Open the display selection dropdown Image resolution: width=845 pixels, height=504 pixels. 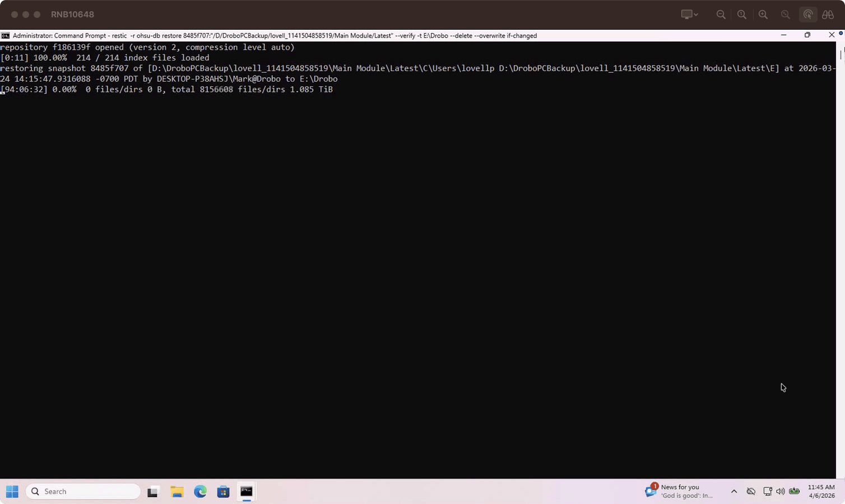point(690,15)
